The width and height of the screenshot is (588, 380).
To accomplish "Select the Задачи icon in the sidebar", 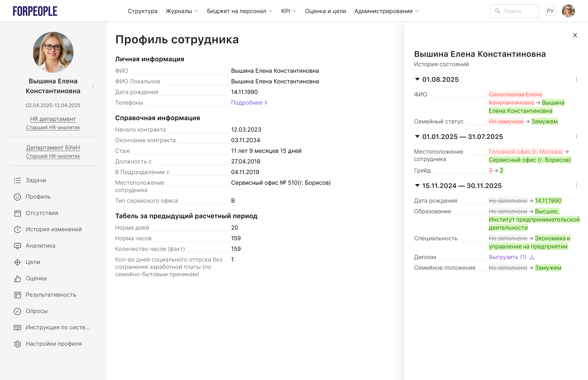I will point(17,180).
